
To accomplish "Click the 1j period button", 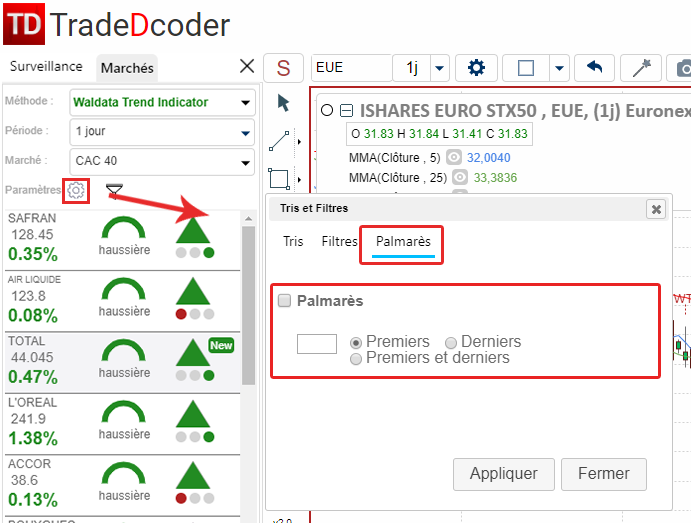I will [412, 68].
